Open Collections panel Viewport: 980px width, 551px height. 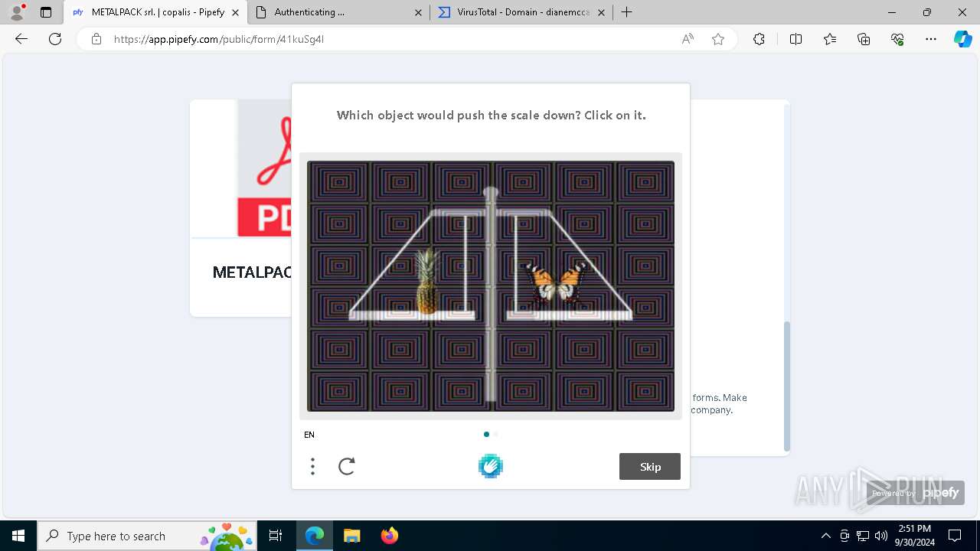tap(864, 39)
